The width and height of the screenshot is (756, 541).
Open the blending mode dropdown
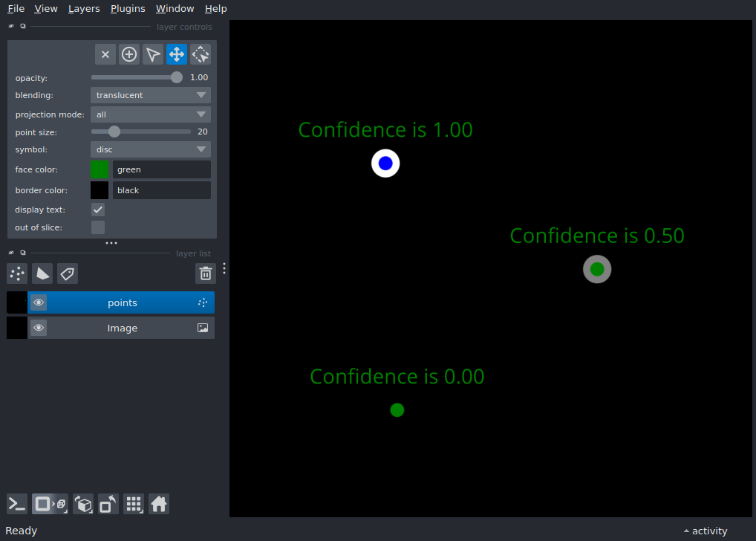click(151, 95)
